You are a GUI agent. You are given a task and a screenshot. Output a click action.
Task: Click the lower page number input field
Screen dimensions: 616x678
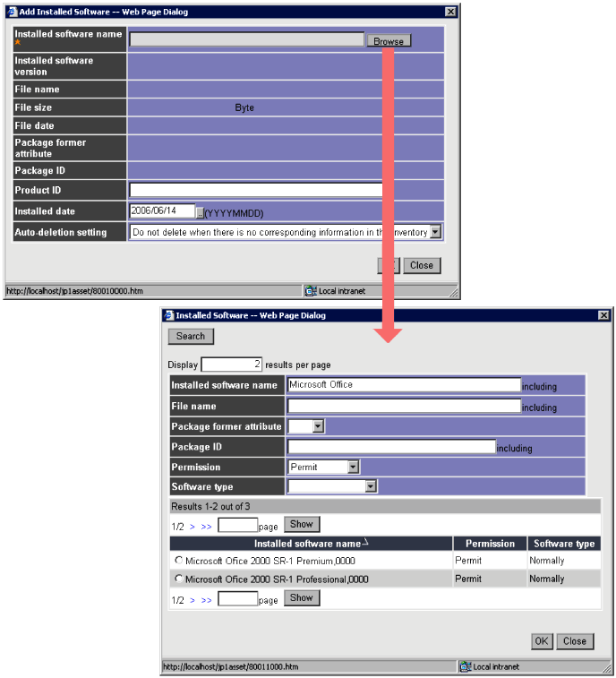238,599
